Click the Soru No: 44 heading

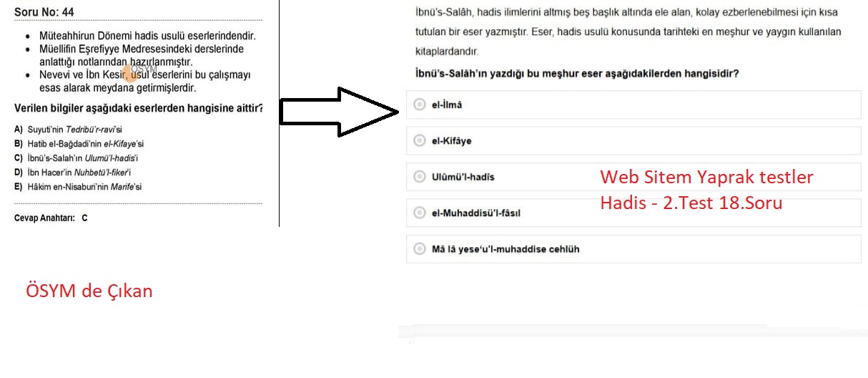(x=44, y=12)
